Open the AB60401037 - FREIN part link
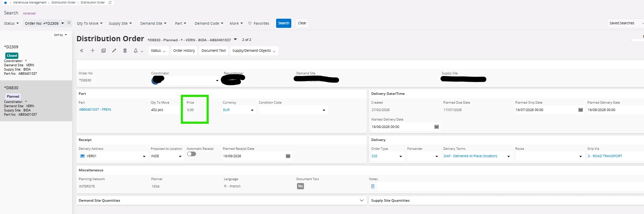The width and height of the screenshot is (644, 214). pos(95,110)
